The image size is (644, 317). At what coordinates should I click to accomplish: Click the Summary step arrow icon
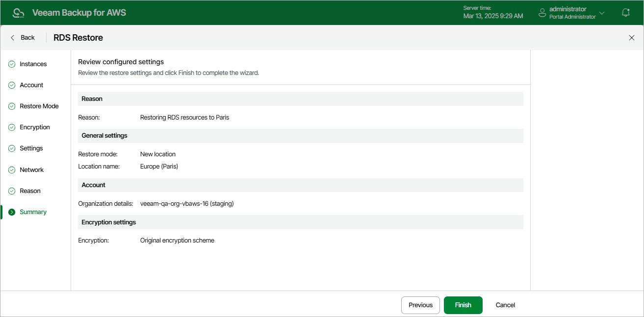click(12, 212)
